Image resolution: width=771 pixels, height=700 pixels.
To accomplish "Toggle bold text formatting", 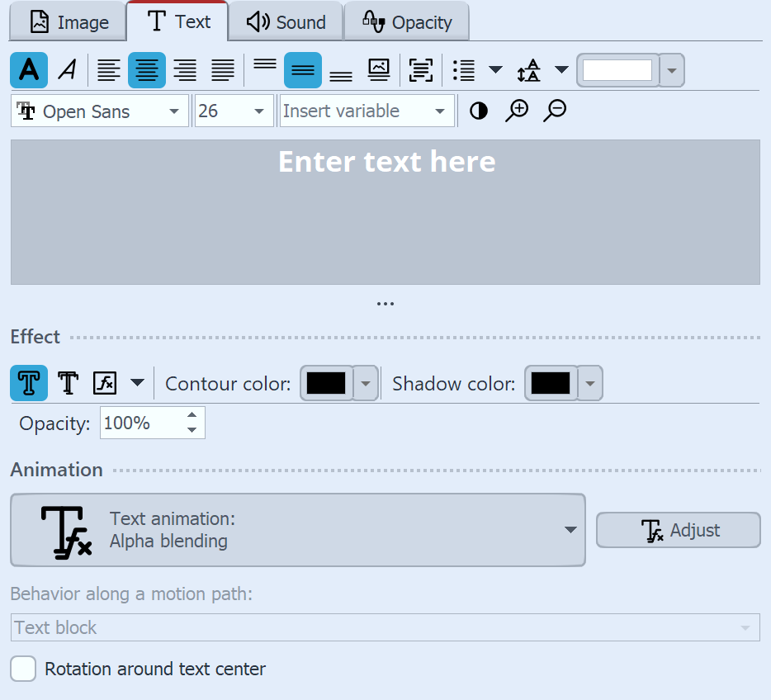I will point(28,70).
